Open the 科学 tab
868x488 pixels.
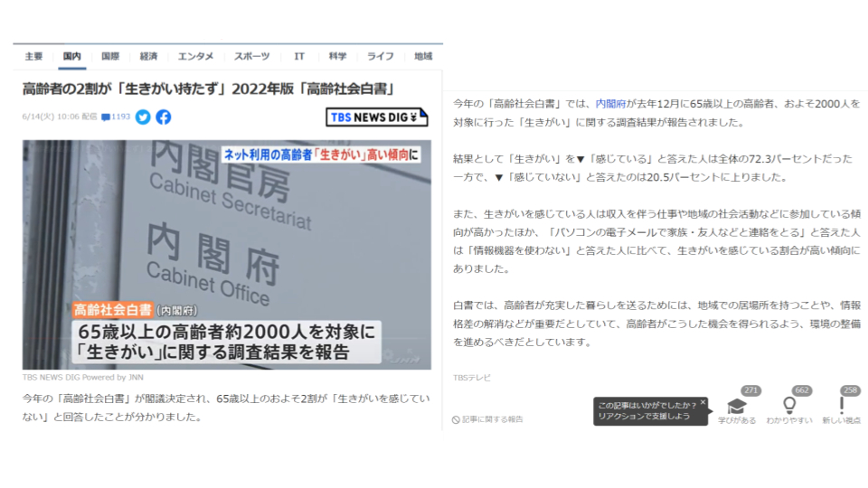337,56
